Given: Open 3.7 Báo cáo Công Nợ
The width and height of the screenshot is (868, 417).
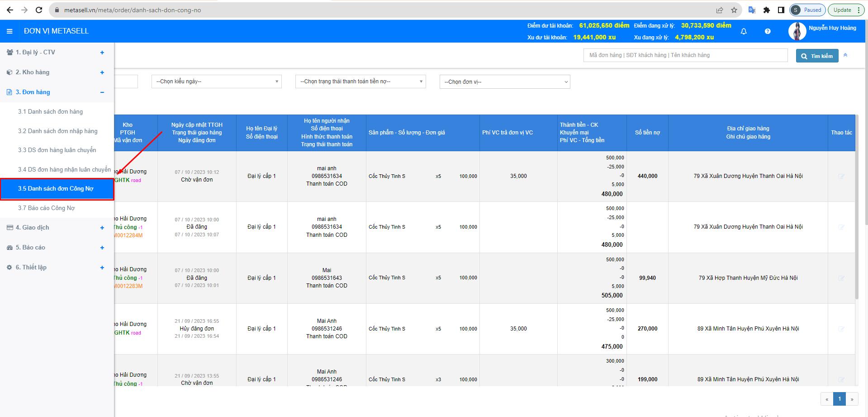Looking at the screenshot, I should click(46, 208).
